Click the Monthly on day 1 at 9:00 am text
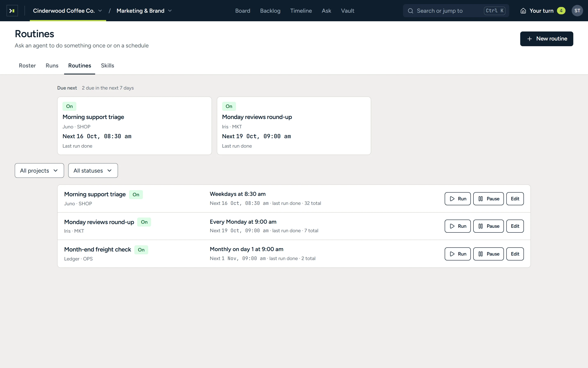588x368 pixels. (x=246, y=249)
